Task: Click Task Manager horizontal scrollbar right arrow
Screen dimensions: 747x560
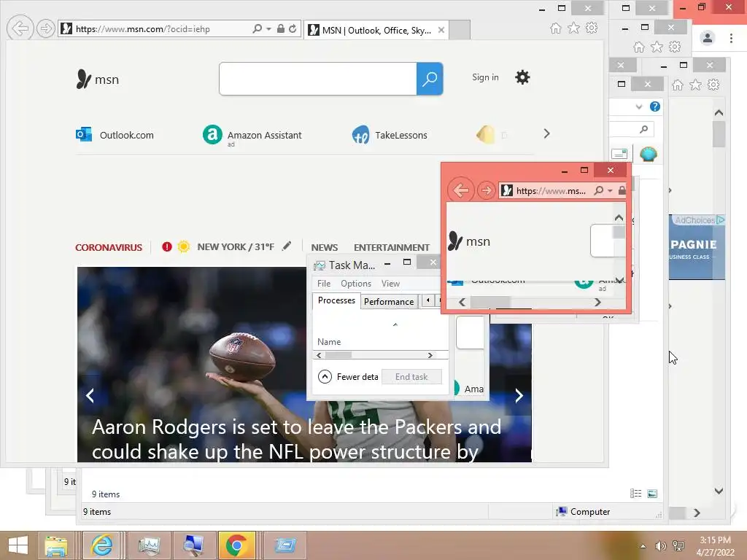Action: pyautogui.click(x=430, y=355)
